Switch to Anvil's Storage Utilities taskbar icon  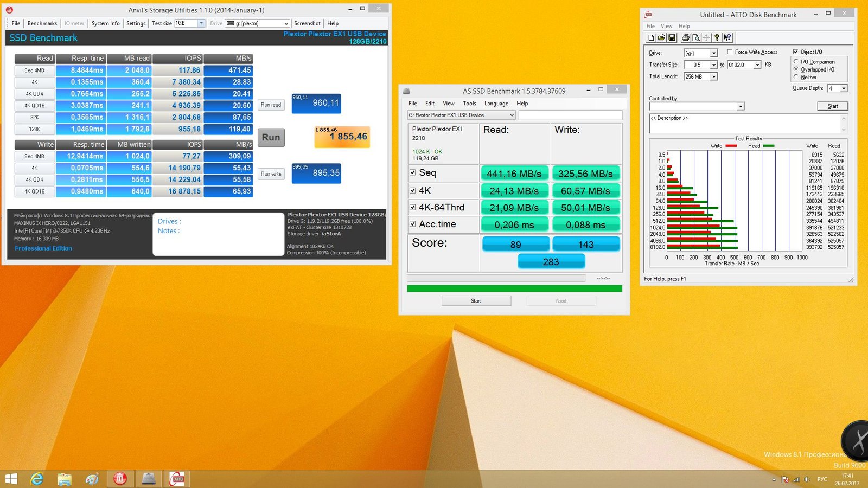click(120, 479)
